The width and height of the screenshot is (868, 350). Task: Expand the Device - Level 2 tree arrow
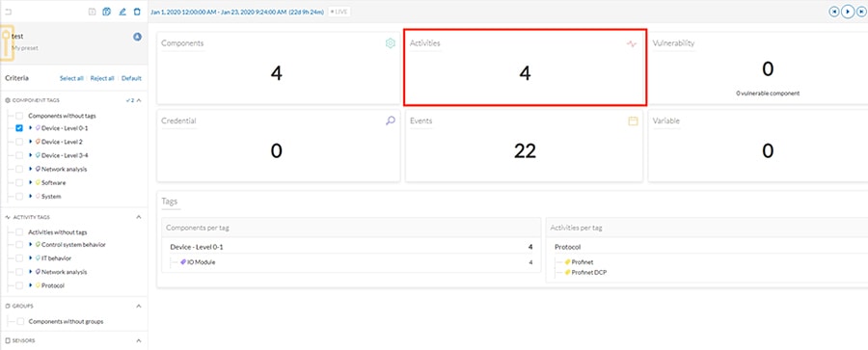point(31,142)
